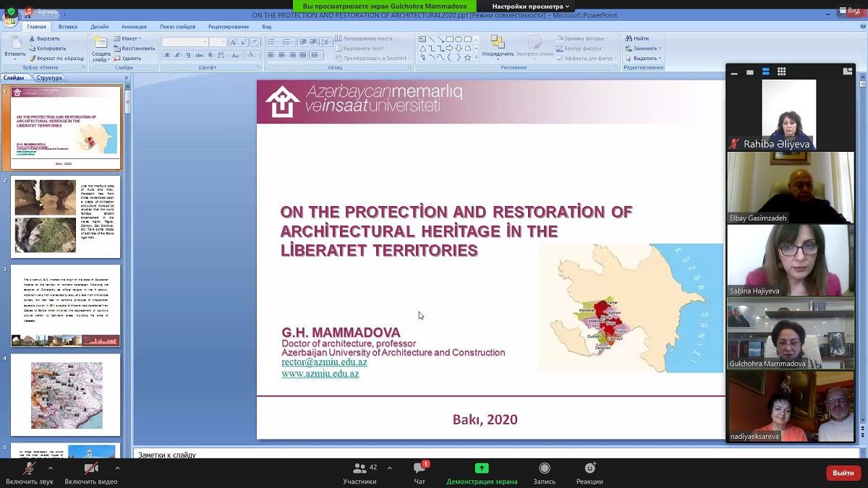Image resolution: width=868 pixels, height=488 pixels.
Task: Switch video panel to grid view icon
Action: coord(782,72)
